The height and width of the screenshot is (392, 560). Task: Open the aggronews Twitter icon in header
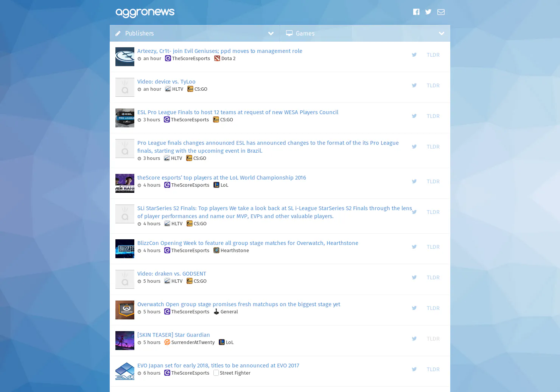click(x=428, y=12)
